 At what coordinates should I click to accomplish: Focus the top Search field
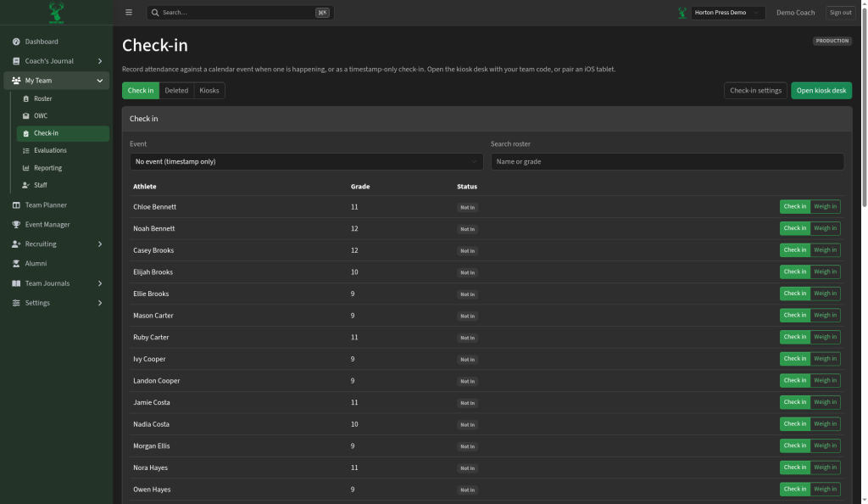240,12
